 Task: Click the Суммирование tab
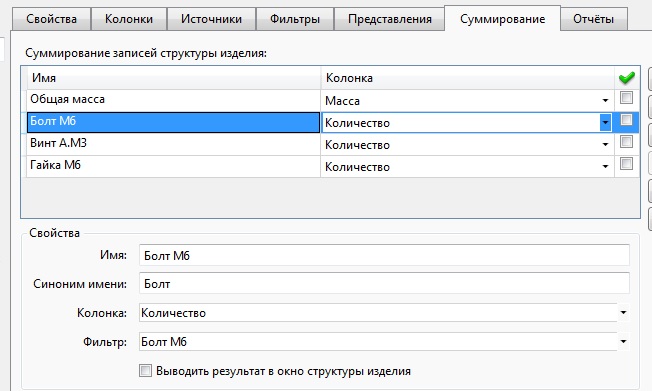tap(502, 19)
